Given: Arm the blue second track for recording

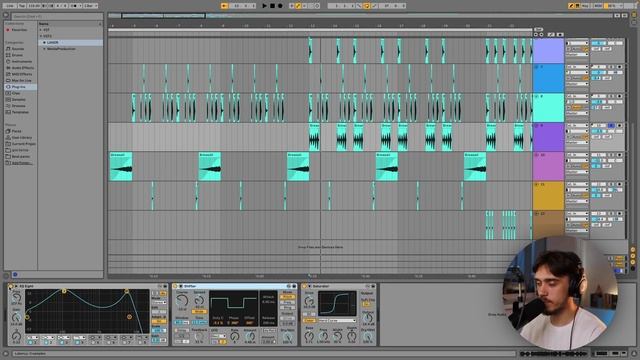Looking at the screenshot, I should pos(619,67).
